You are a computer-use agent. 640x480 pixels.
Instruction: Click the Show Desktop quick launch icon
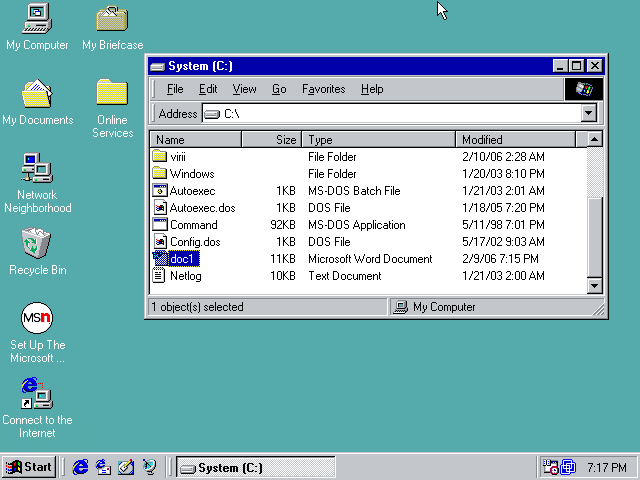[x=126, y=467]
